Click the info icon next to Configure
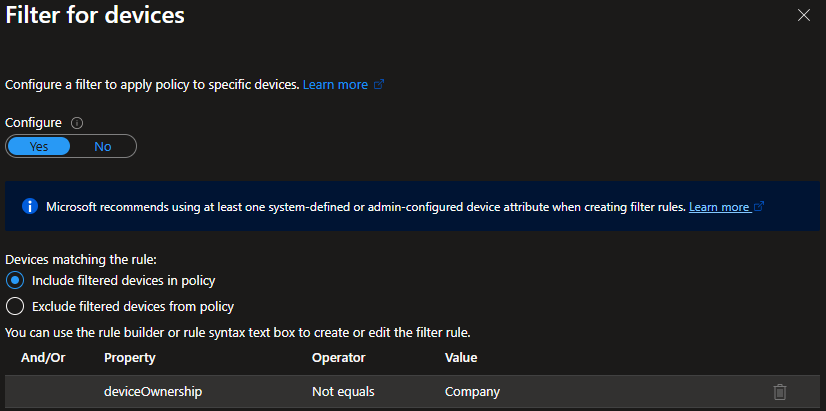Viewport: 826px width, 411px height. 77,123
